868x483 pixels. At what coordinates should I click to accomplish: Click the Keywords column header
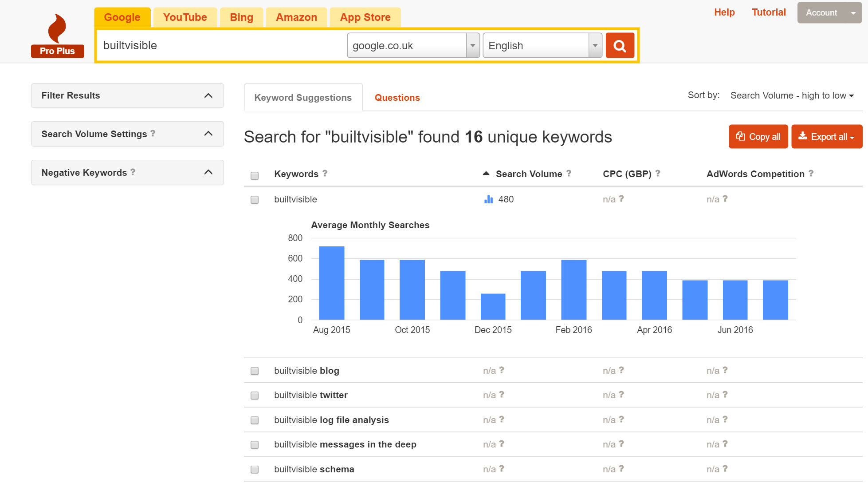296,174
